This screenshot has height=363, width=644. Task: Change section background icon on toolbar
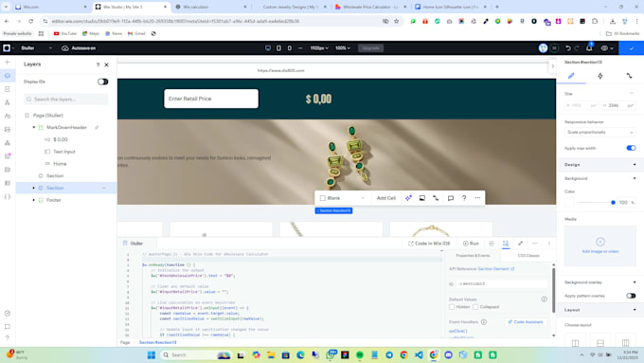point(422,198)
